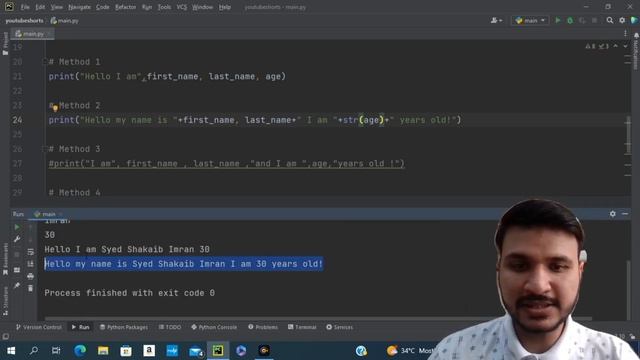This screenshot has width=640, height=360.
Task: Open Run panel settings gear
Action: [613, 214]
